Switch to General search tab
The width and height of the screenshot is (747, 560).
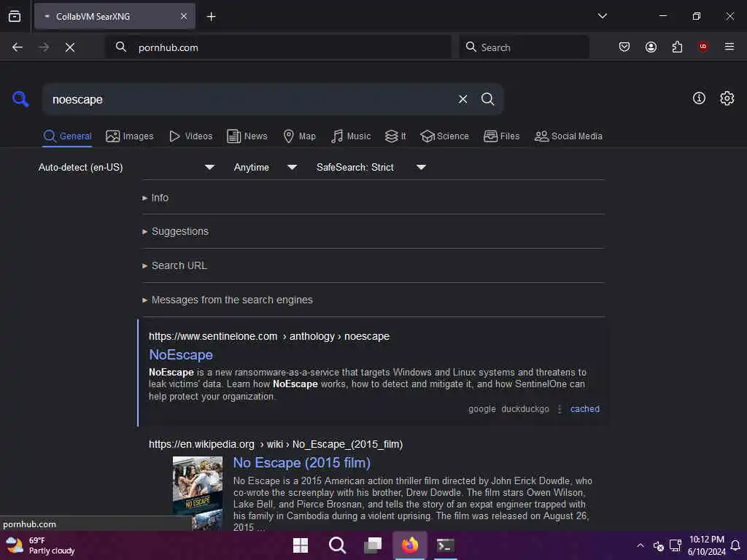pos(67,136)
